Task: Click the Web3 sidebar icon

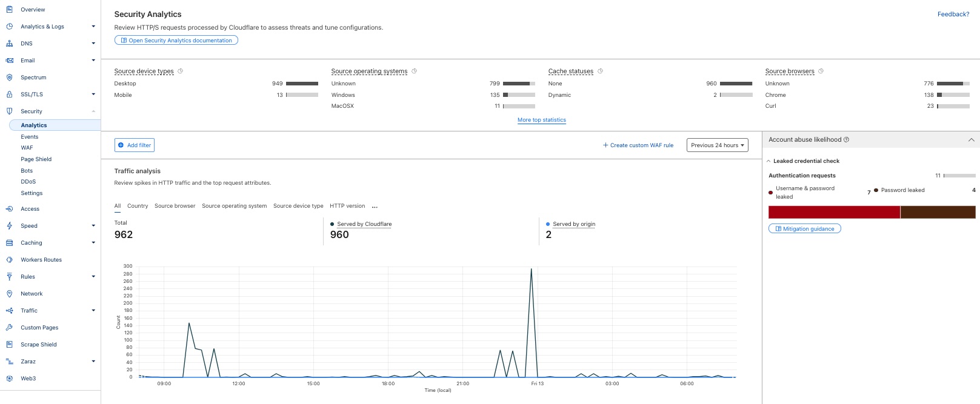Action: (9, 379)
